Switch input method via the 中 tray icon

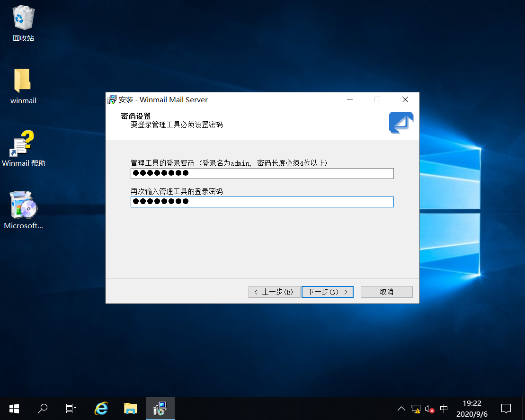tap(444, 408)
